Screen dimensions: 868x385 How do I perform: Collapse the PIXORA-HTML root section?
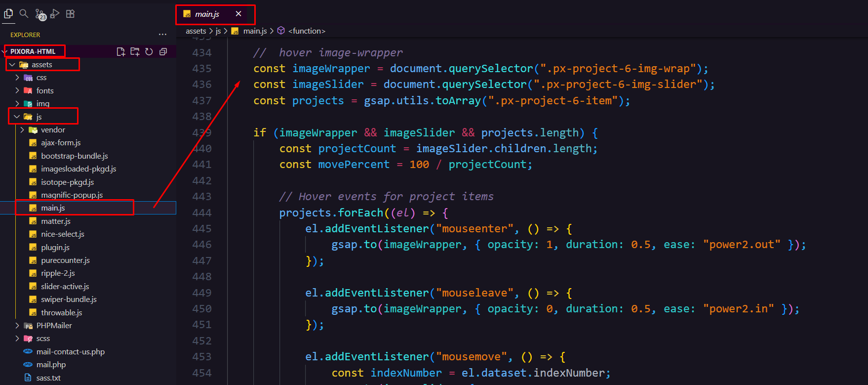click(33, 51)
